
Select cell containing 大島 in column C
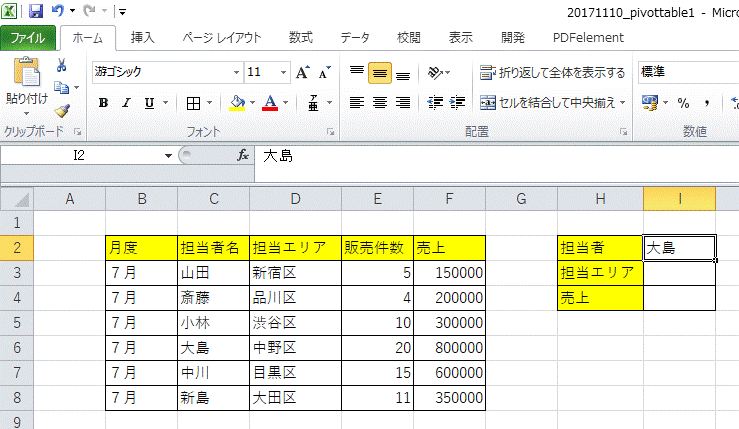[x=213, y=349]
